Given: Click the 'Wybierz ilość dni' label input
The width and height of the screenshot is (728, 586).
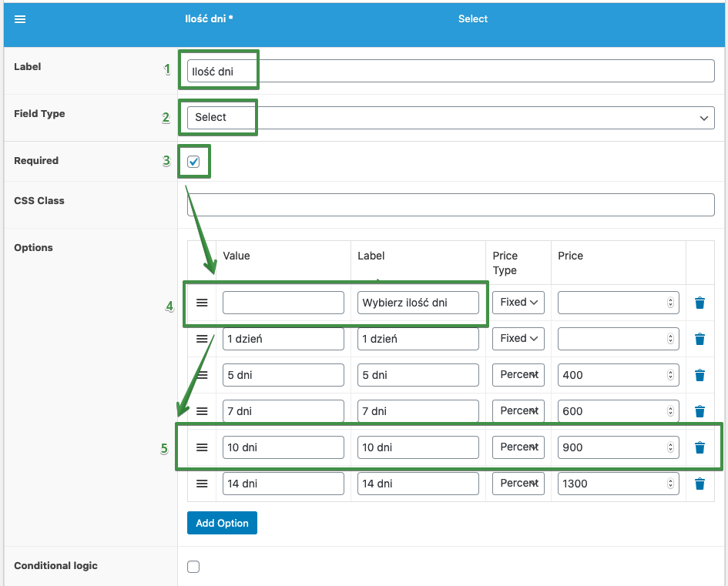Looking at the screenshot, I should tap(418, 303).
